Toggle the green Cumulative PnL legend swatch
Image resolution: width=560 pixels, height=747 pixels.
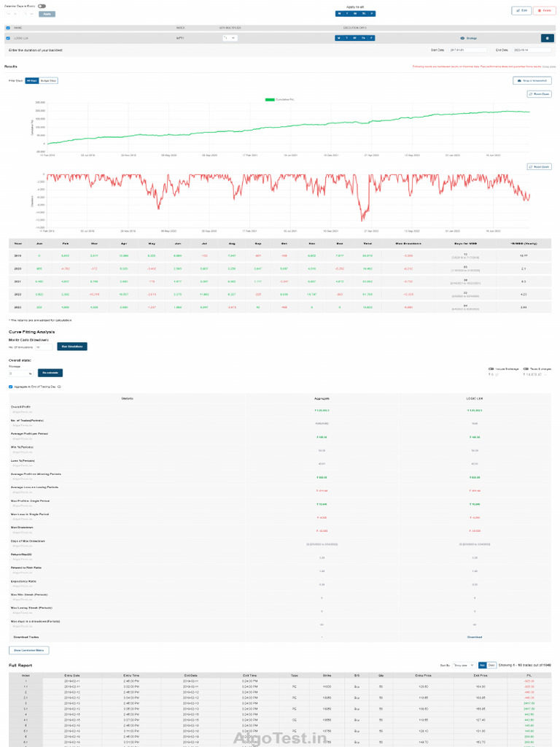point(270,99)
